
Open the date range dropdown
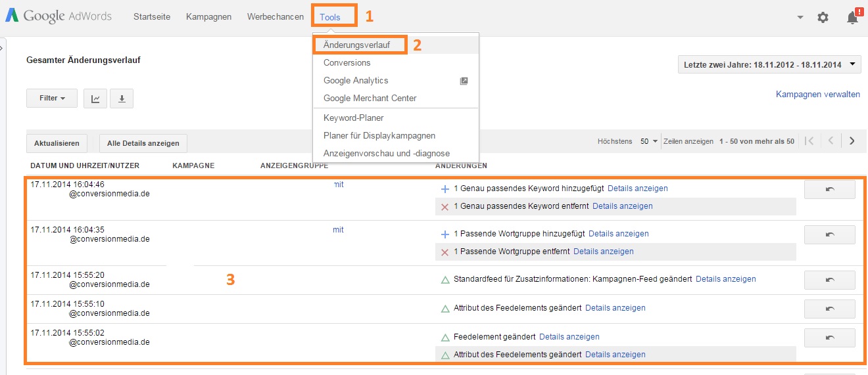click(x=769, y=64)
